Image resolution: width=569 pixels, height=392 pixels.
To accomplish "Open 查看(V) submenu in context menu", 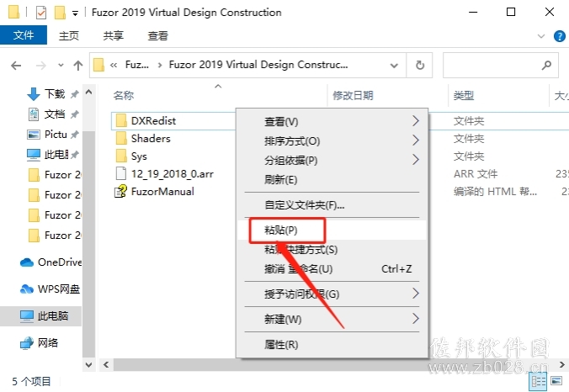I will click(332, 121).
